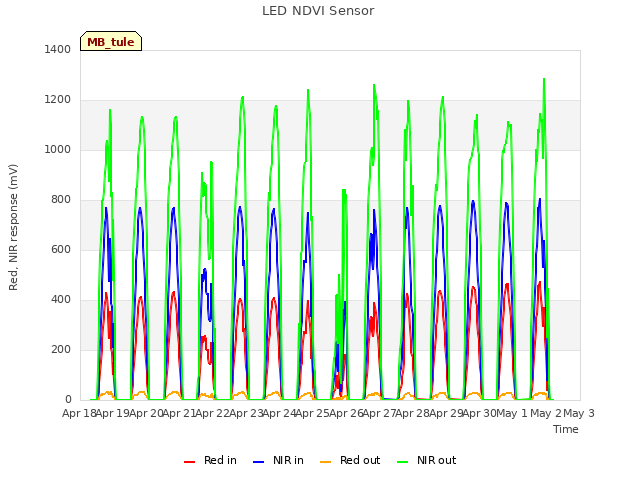
Task: Click the green legend color marker
Action: tap(402, 462)
